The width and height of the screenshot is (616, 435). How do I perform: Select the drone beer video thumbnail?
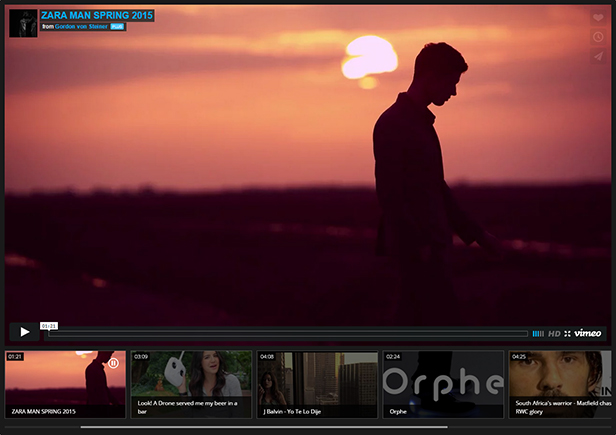coord(191,384)
